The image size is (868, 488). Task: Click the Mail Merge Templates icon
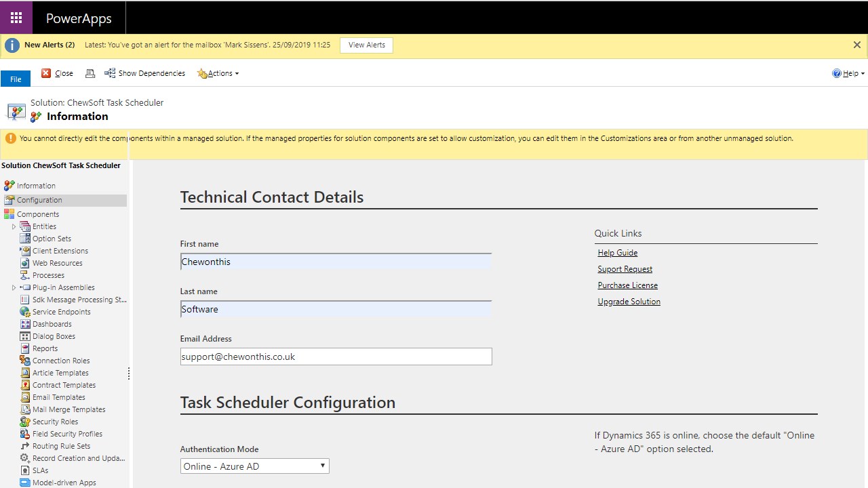coord(25,409)
